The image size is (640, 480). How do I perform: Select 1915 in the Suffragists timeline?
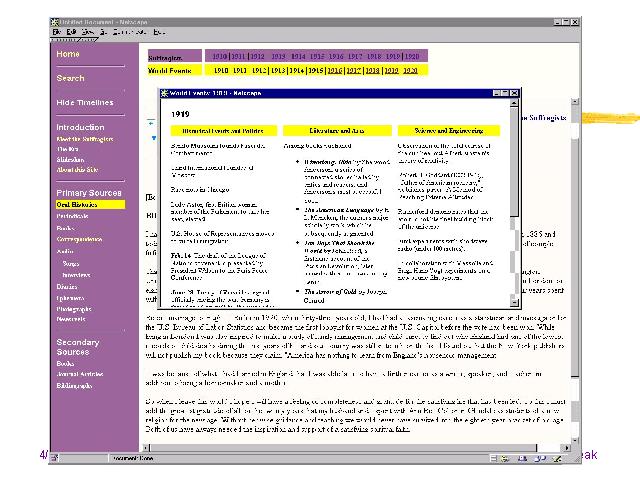point(317,56)
